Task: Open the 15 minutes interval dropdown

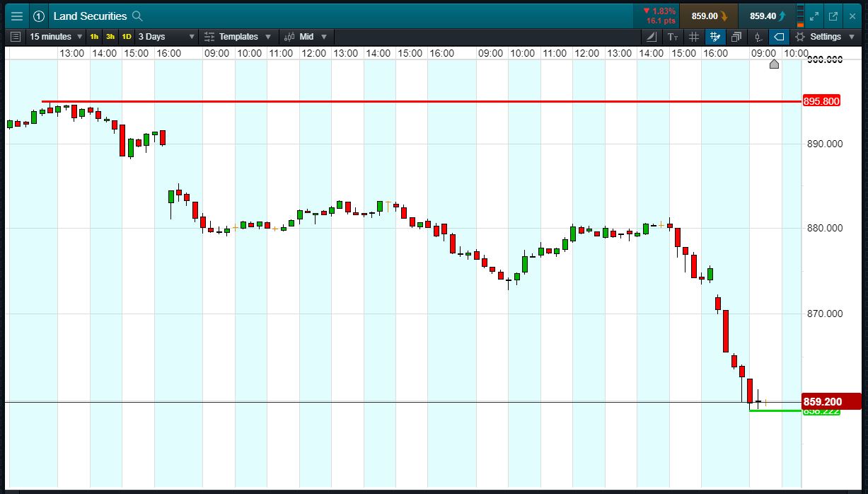Action: (x=56, y=37)
